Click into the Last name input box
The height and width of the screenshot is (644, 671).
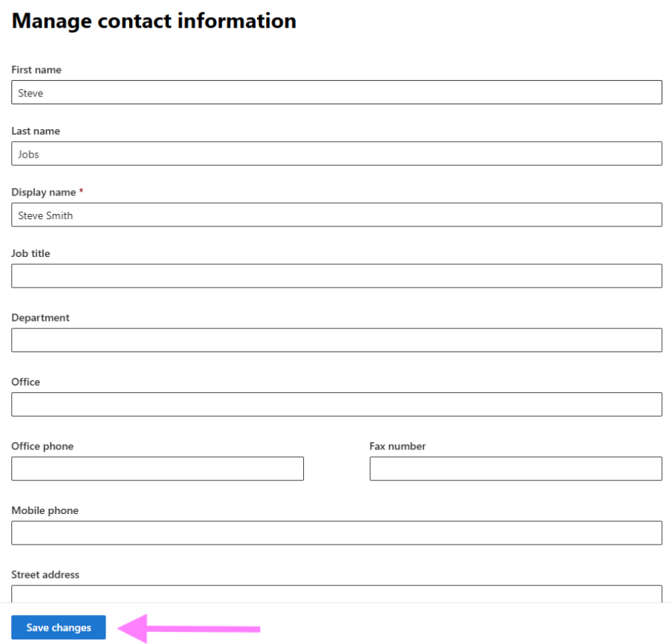336,154
